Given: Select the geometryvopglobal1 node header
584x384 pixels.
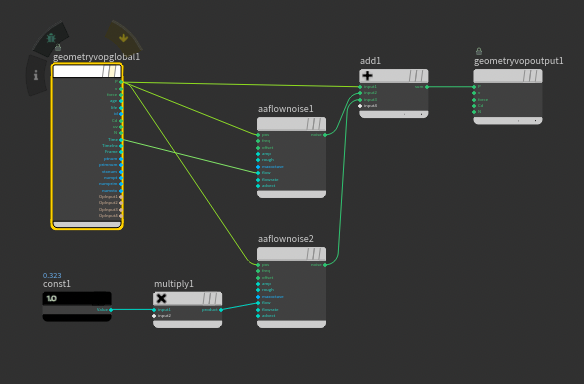Looking at the screenshot, I should 87,71.
